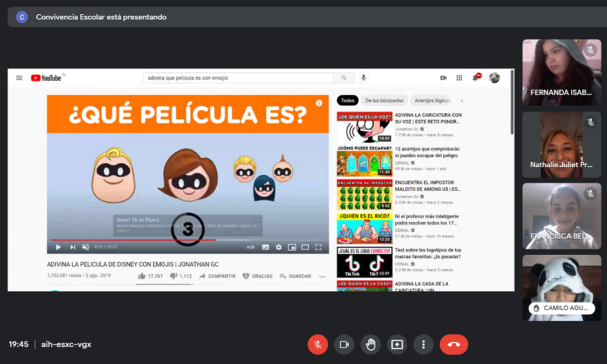Open Meet more options menu

tap(423, 344)
